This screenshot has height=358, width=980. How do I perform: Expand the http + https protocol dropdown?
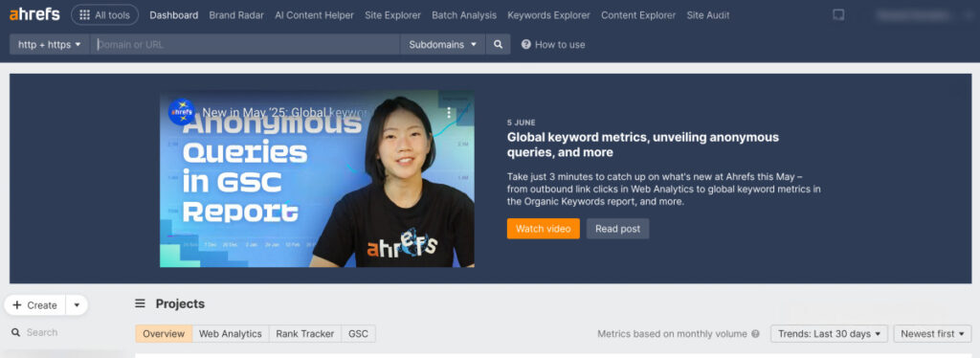pyautogui.click(x=50, y=44)
